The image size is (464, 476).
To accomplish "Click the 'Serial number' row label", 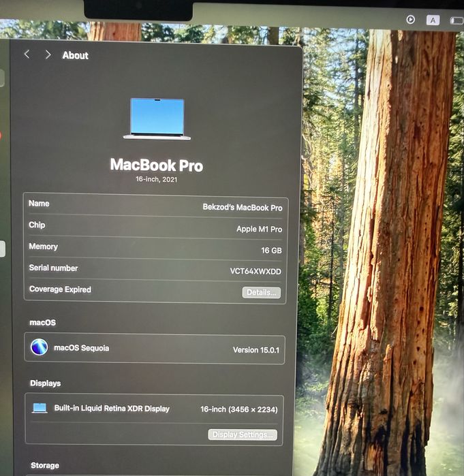I will (53, 268).
